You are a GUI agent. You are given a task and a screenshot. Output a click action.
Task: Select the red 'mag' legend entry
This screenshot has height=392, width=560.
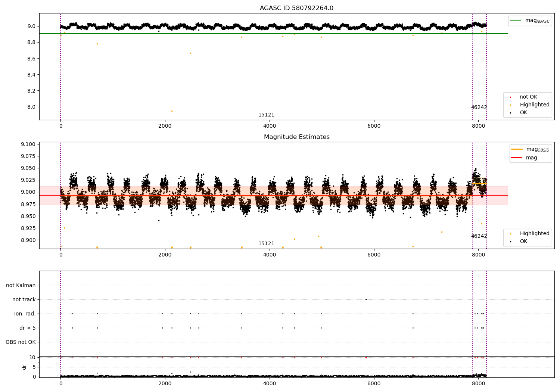coord(525,158)
